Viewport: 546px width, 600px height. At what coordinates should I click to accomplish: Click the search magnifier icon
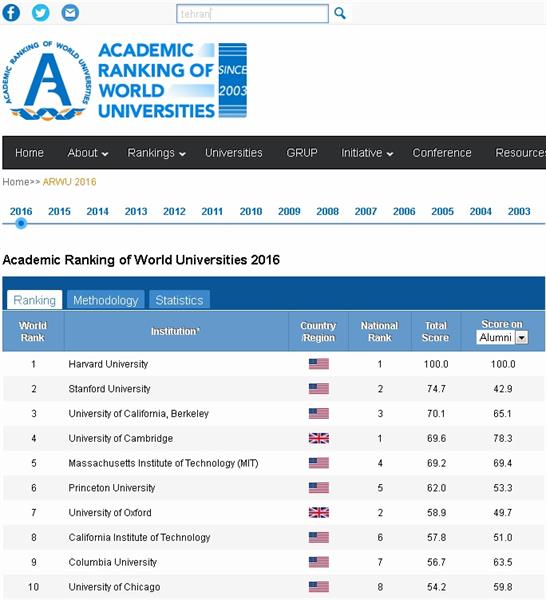tap(340, 13)
